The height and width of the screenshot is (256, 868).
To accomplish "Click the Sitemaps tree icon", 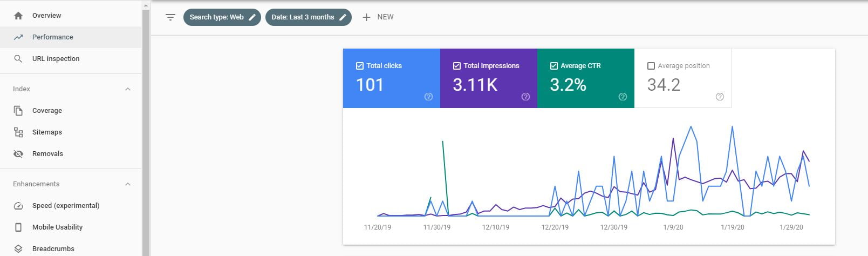I will [18, 132].
